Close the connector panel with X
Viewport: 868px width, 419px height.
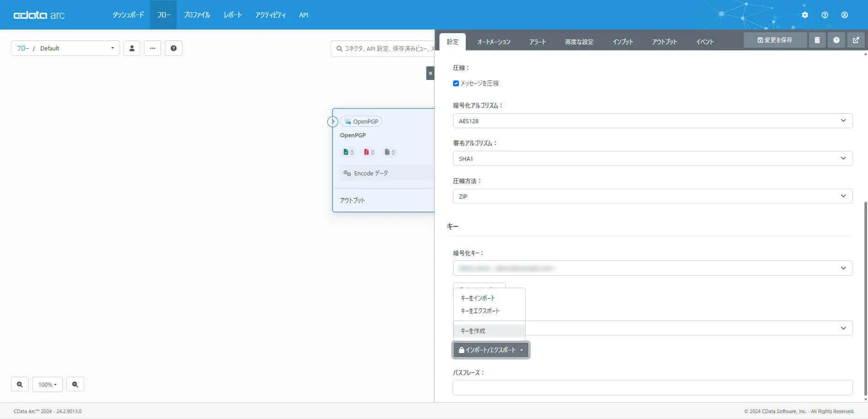pos(430,73)
